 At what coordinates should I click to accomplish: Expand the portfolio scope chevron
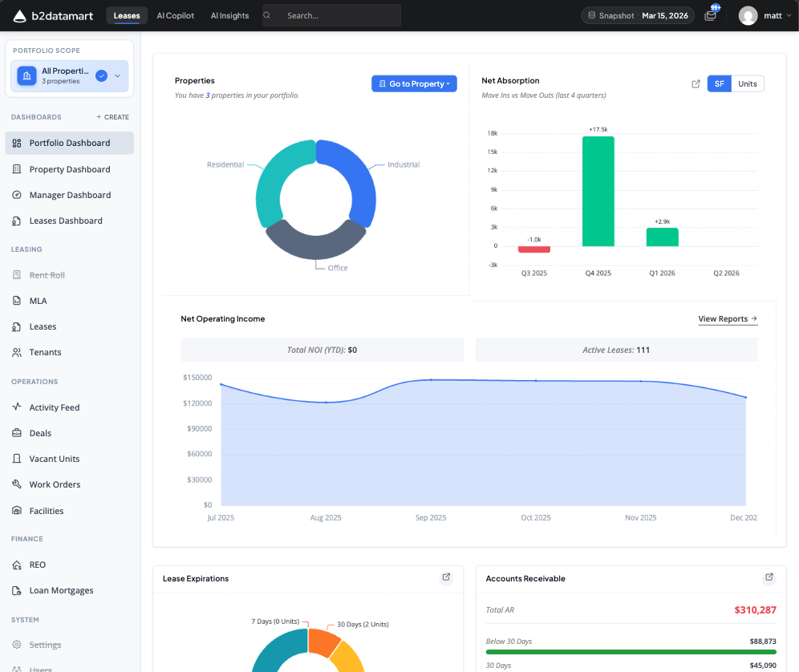click(118, 76)
